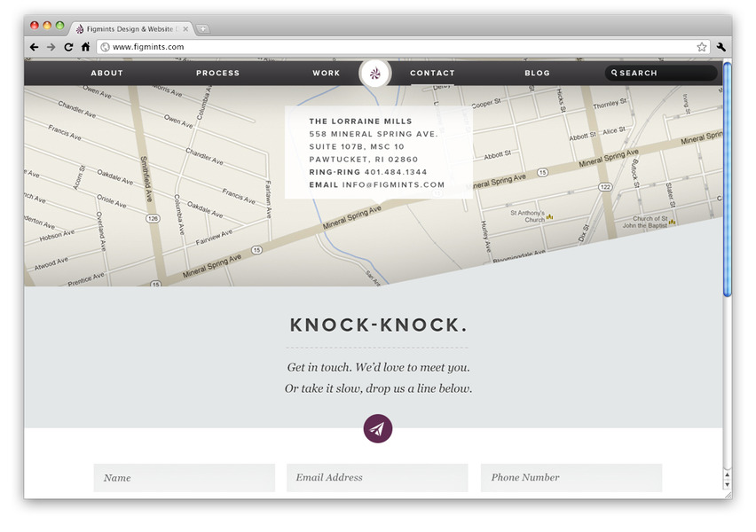The height and width of the screenshot is (532, 756).
Task: Click Pawtucket, RI 02860 text
Action: click(364, 160)
